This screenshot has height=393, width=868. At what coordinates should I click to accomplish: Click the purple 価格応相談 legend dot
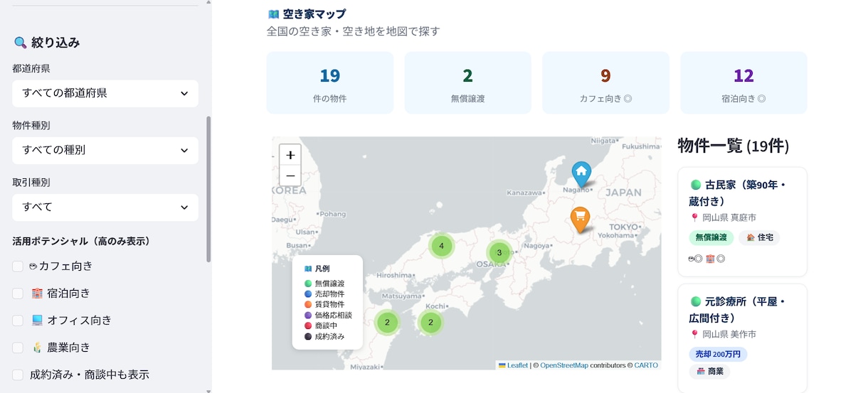click(x=308, y=316)
